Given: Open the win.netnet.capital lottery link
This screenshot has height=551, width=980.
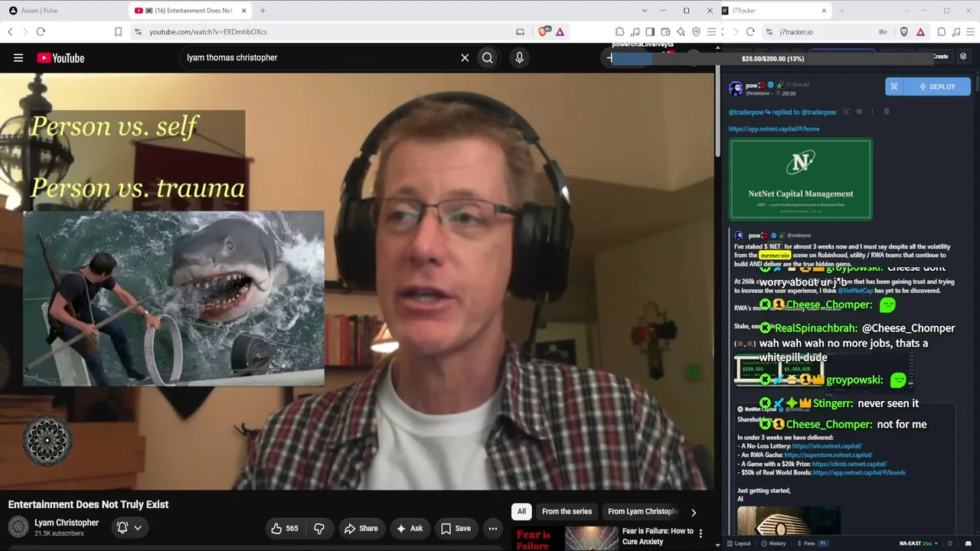Looking at the screenshot, I should click(827, 446).
